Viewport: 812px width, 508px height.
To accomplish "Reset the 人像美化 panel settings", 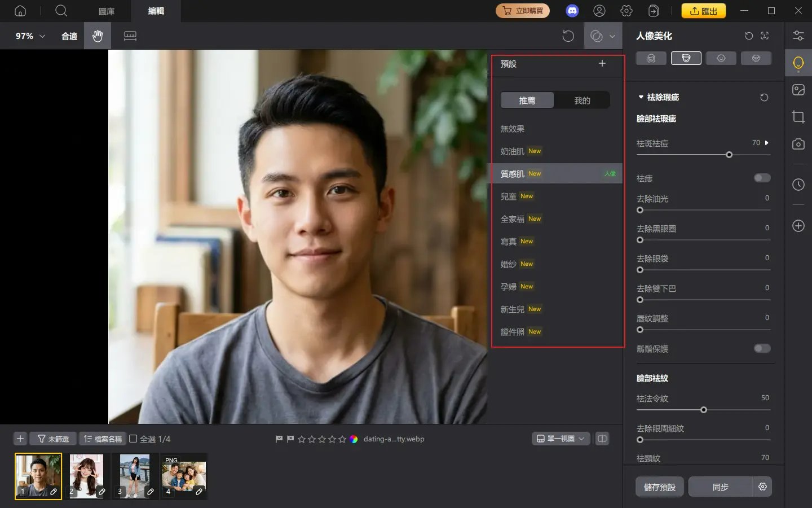I will tap(748, 36).
